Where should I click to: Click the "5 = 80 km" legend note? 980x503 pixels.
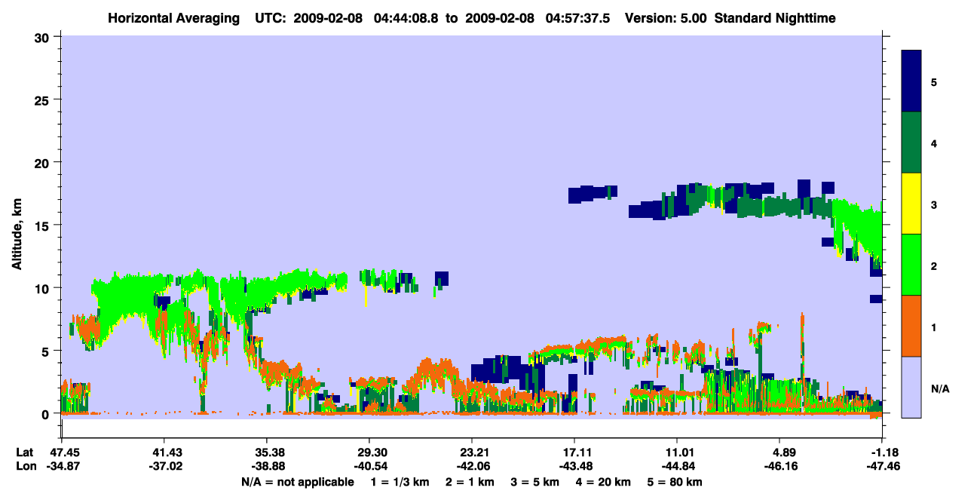click(x=675, y=482)
